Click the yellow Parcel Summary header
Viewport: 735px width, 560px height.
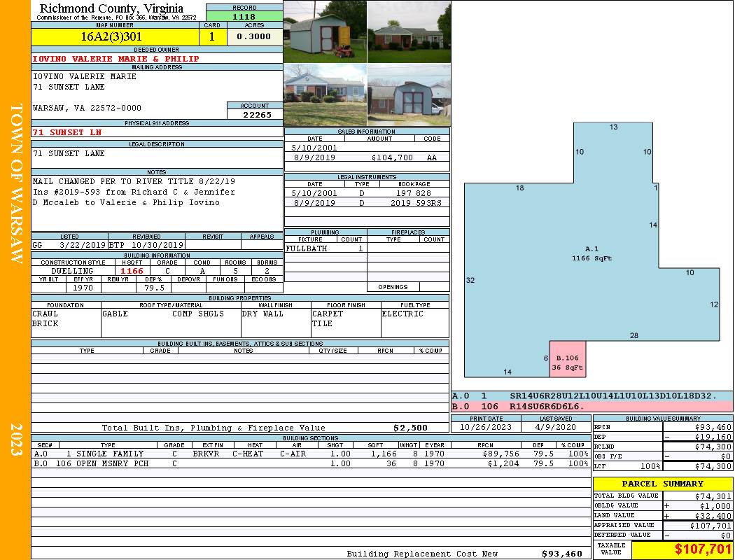click(x=662, y=484)
